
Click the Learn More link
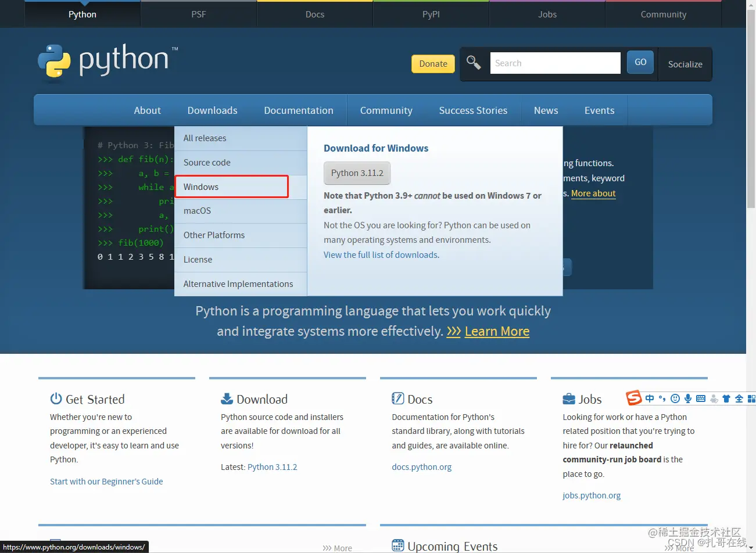click(x=497, y=331)
